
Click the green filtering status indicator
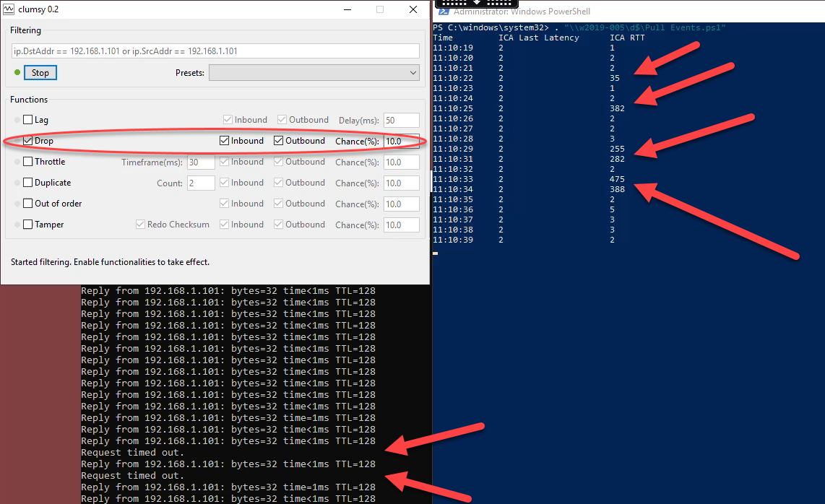point(17,72)
